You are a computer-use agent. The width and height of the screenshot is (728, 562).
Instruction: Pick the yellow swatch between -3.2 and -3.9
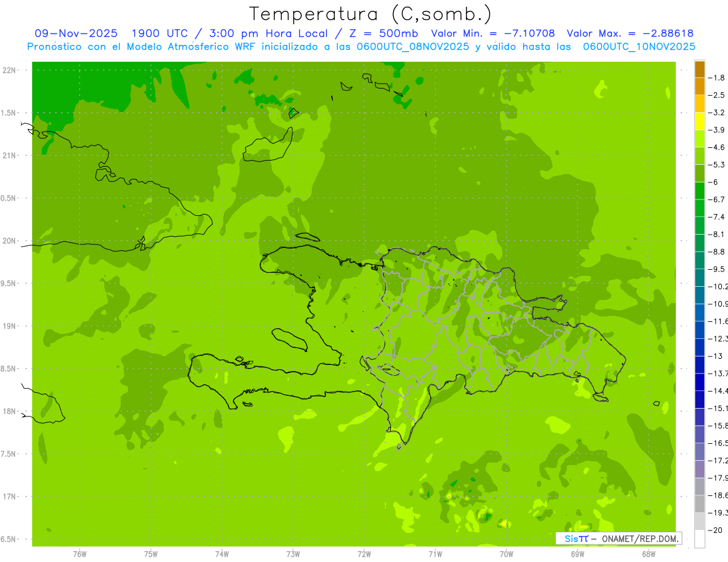click(700, 121)
